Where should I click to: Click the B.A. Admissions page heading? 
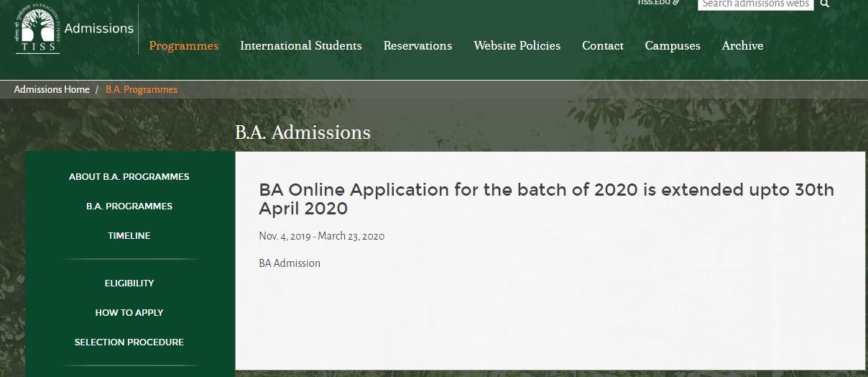tap(303, 132)
